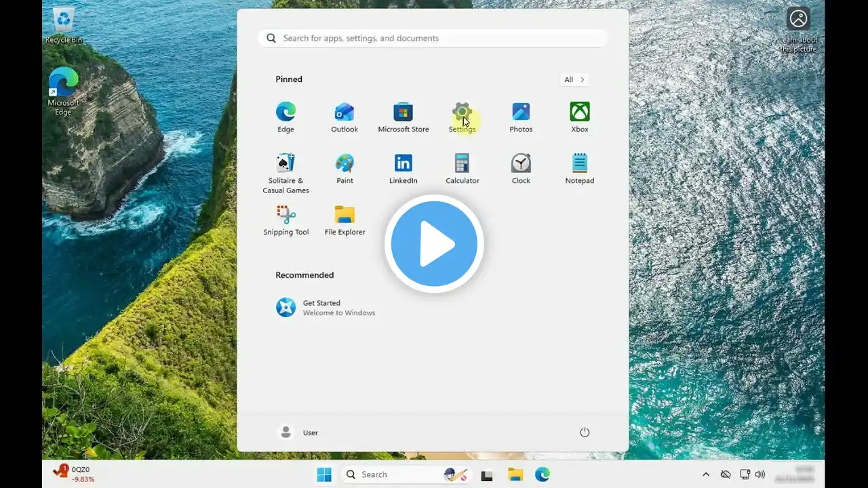The width and height of the screenshot is (868, 488).
Task: Launch the Snipping Tool
Action: tap(285, 220)
